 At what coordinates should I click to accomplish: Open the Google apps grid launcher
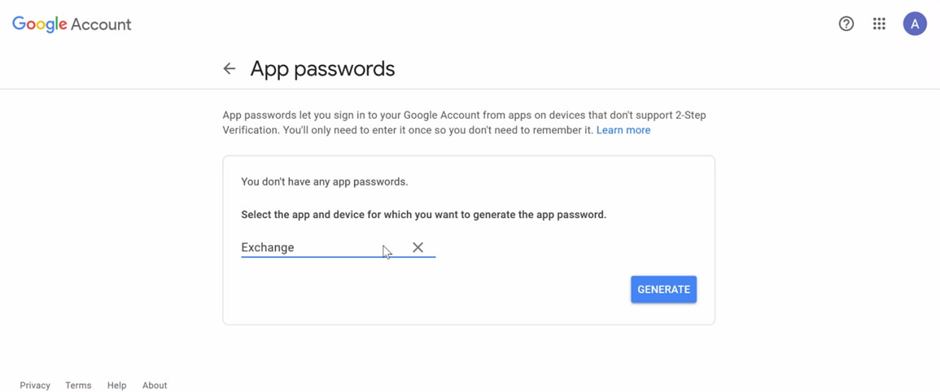click(879, 24)
